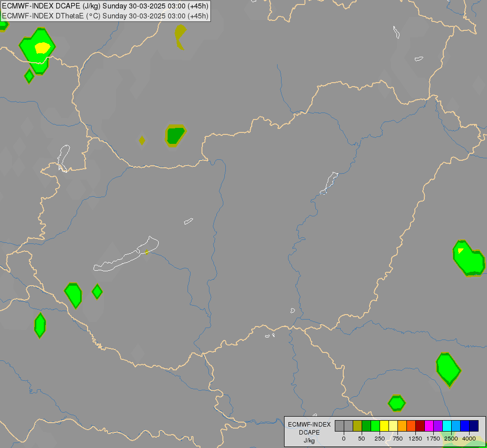This screenshot has height=448, width=487.
Task: Click the dark green DCAPE patch with olive border
Action: (x=176, y=135)
